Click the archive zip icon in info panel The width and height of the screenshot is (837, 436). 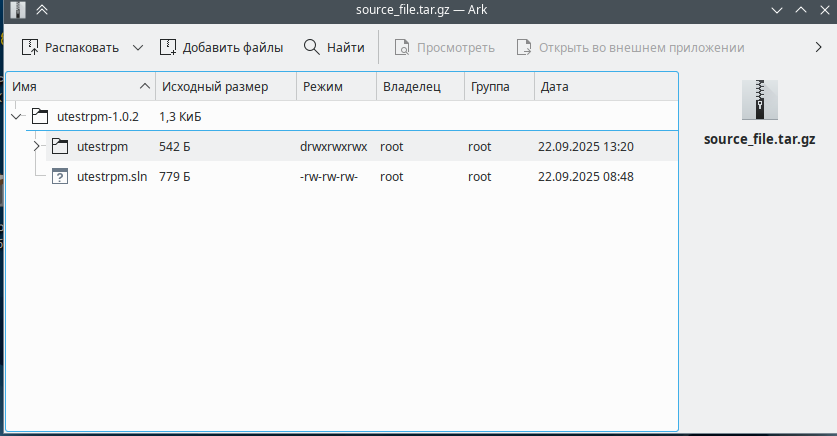(x=760, y=100)
